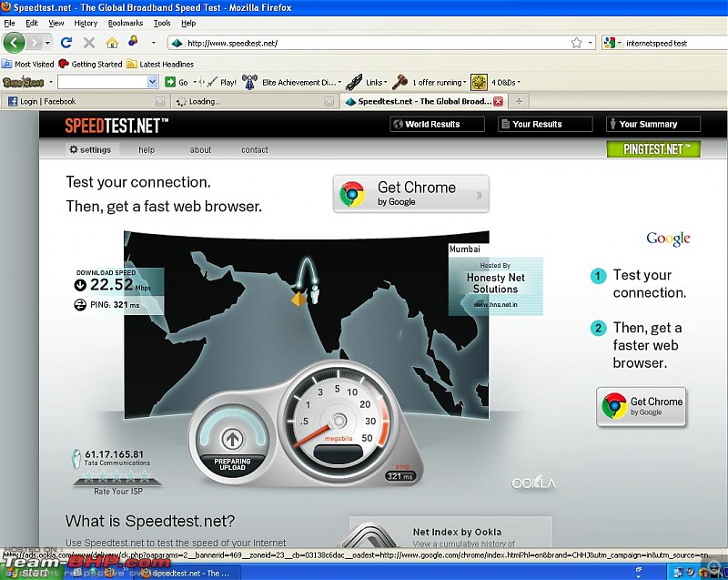Click the speedometer gauge dial
This screenshot has width=728, height=580.
(339, 421)
